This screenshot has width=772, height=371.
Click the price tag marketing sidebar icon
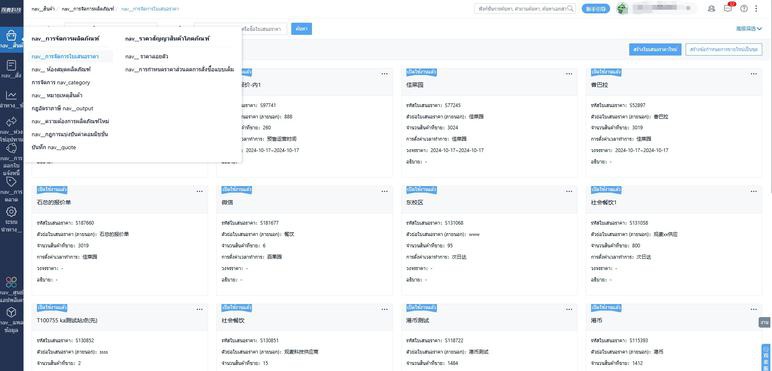coord(11,182)
